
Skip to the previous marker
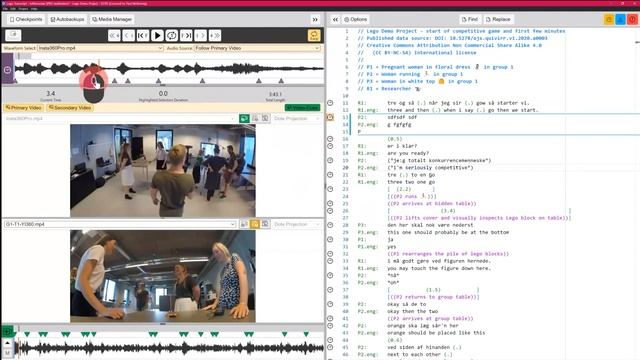coord(142,36)
